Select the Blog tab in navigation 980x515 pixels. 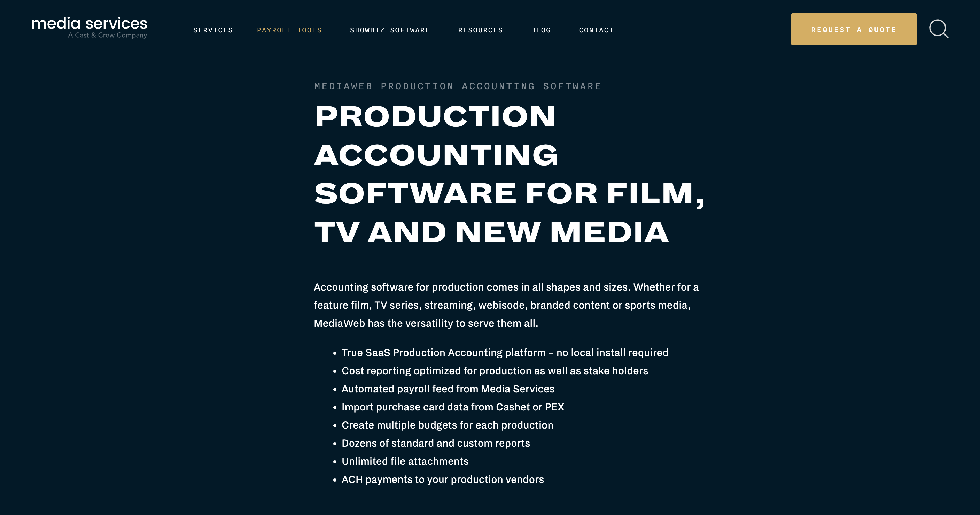click(541, 30)
